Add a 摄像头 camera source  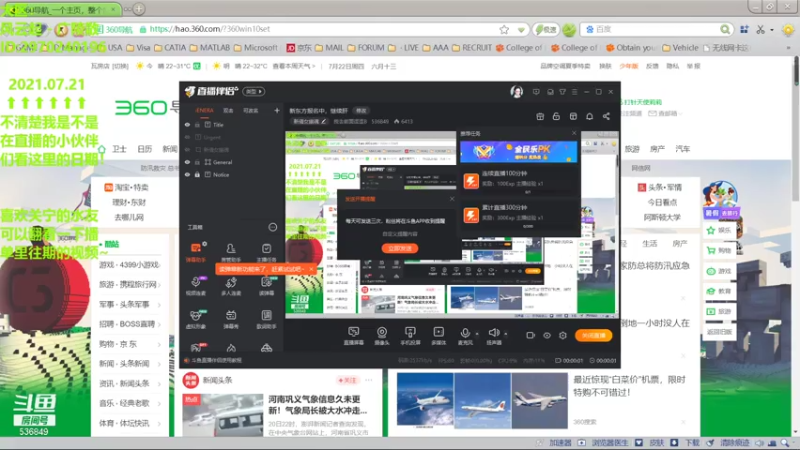click(x=382, y=336)
